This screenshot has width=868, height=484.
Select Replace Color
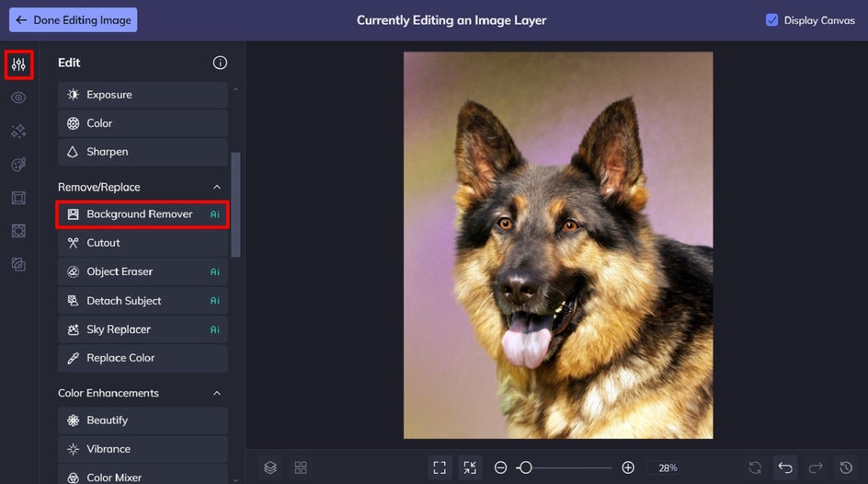pos(143,358)
